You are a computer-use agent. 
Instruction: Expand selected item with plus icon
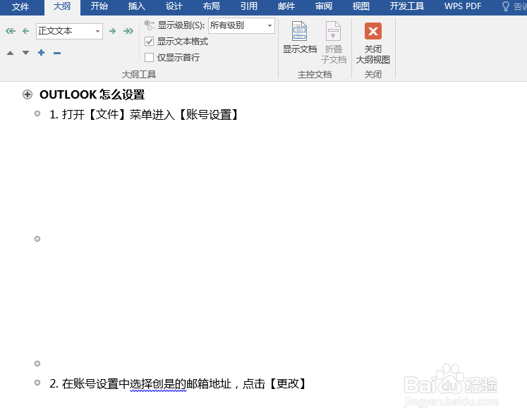42,53
